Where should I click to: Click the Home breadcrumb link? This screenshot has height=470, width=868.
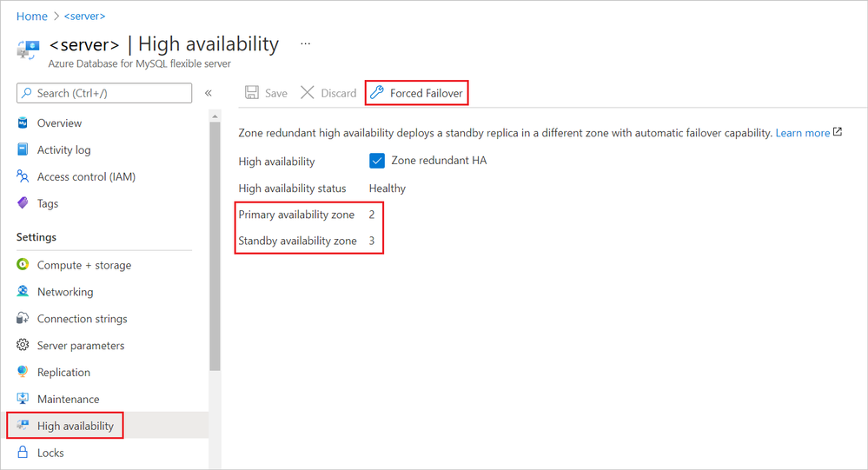pyautogui.click(x=32, y=17)
